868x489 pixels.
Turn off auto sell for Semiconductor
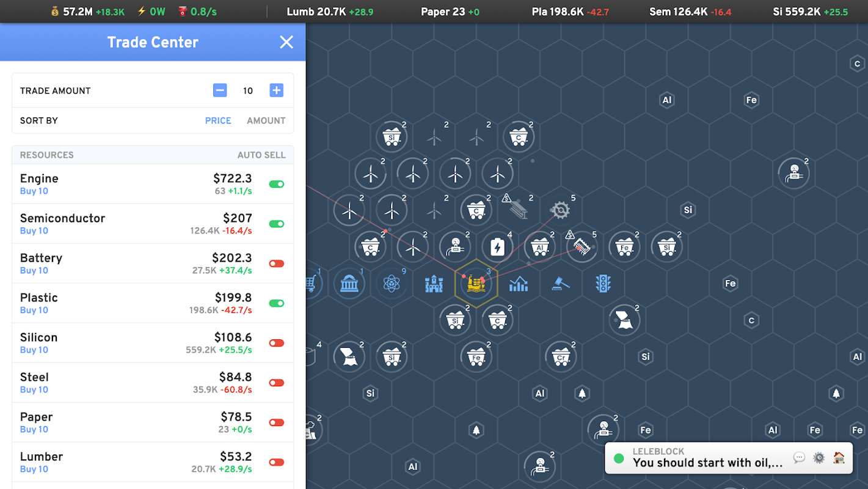click(x=277, y=224)
